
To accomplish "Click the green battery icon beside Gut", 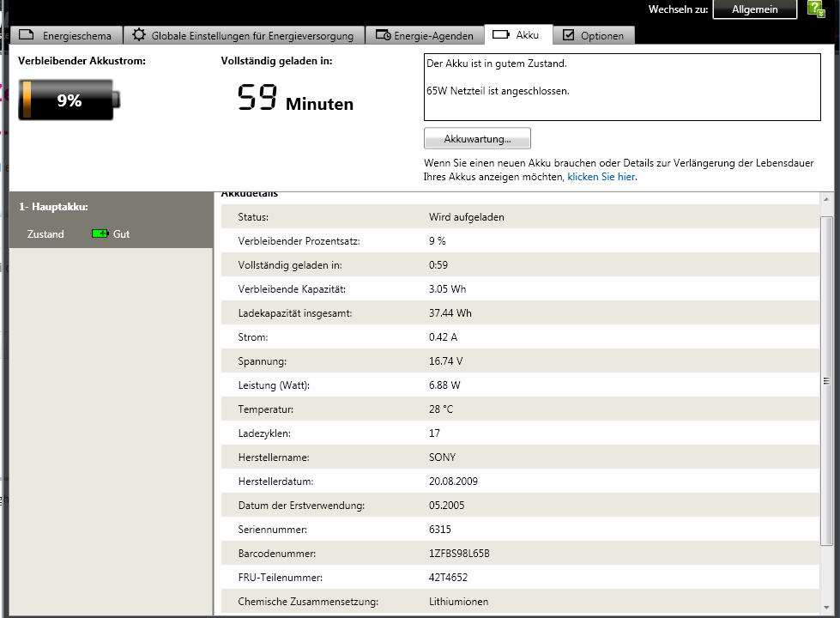I will coord(100,233).
